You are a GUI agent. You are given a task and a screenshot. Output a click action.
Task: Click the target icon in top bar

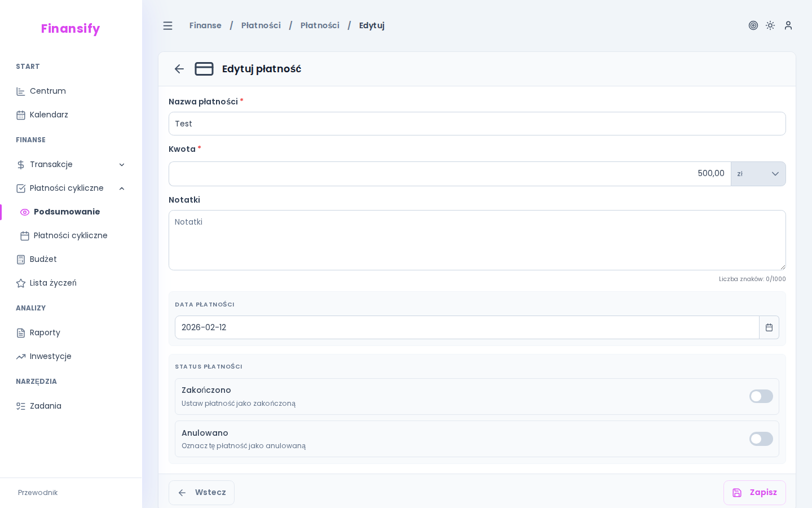tap(753, 25)
